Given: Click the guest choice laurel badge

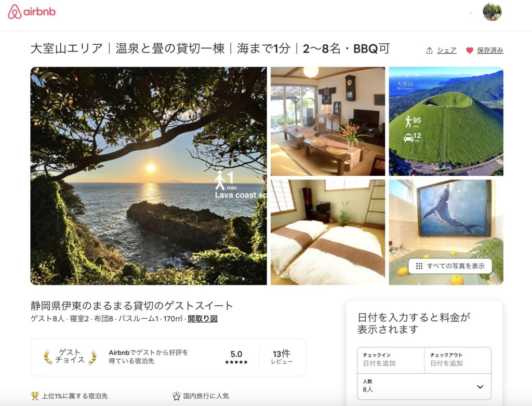Looking at the screenshot, I should [x=70, y=357].
